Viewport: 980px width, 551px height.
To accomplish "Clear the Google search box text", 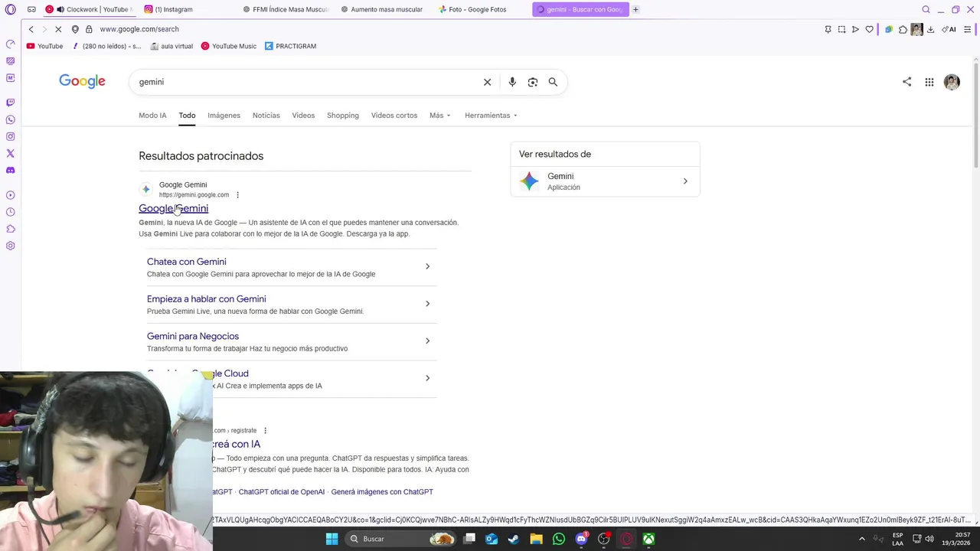I will pyautogui.click(x=487, y=82).
